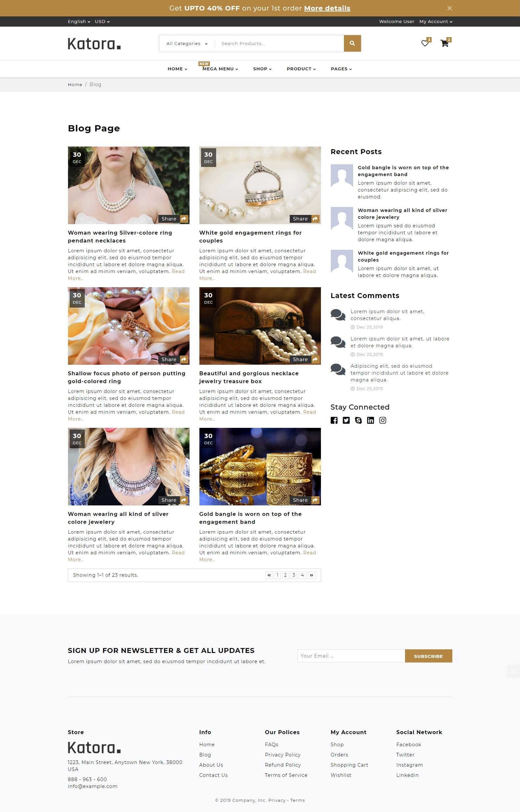Click the search magnifier button
This screenshot has height=812, width=520.
(x=352, y=43)
